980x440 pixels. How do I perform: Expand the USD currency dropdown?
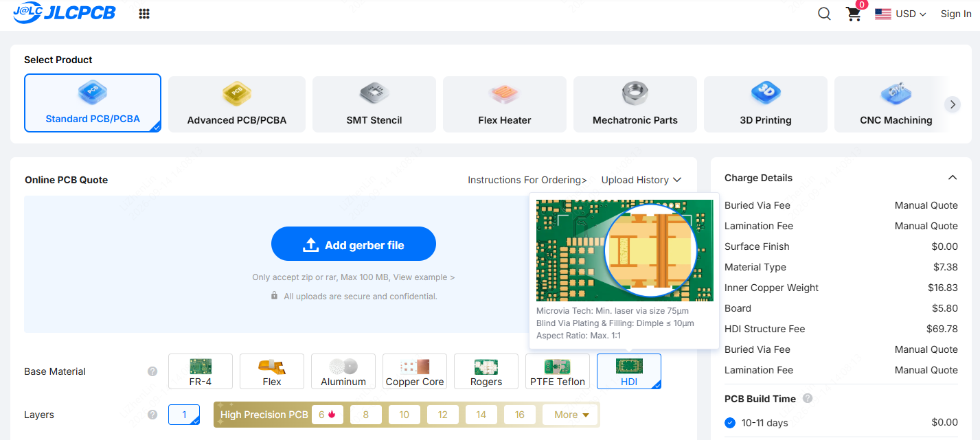(x=911, y=14)
